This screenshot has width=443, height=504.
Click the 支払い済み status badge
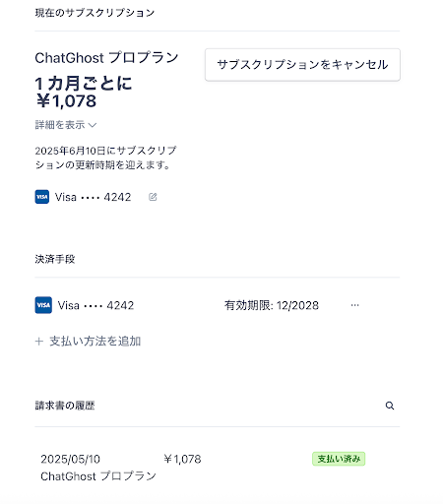339,459
